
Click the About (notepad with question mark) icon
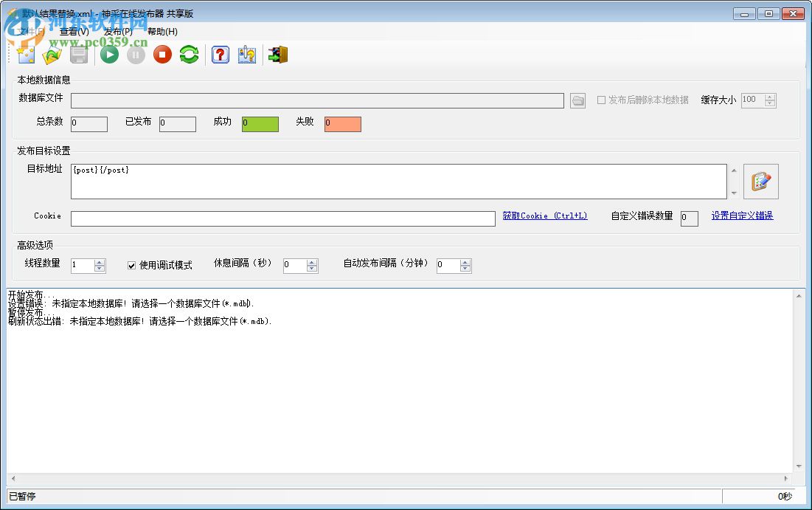click(x=246, y=55)
